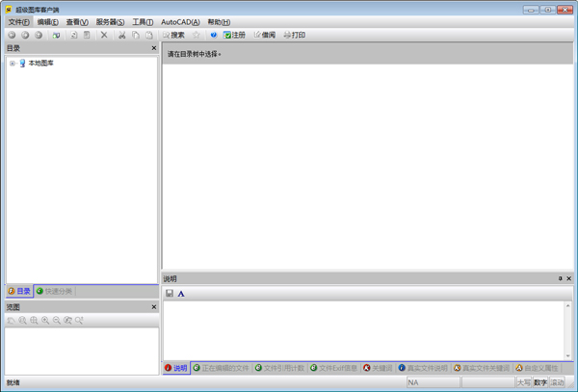Switch to the 关键词 tab

377,368
